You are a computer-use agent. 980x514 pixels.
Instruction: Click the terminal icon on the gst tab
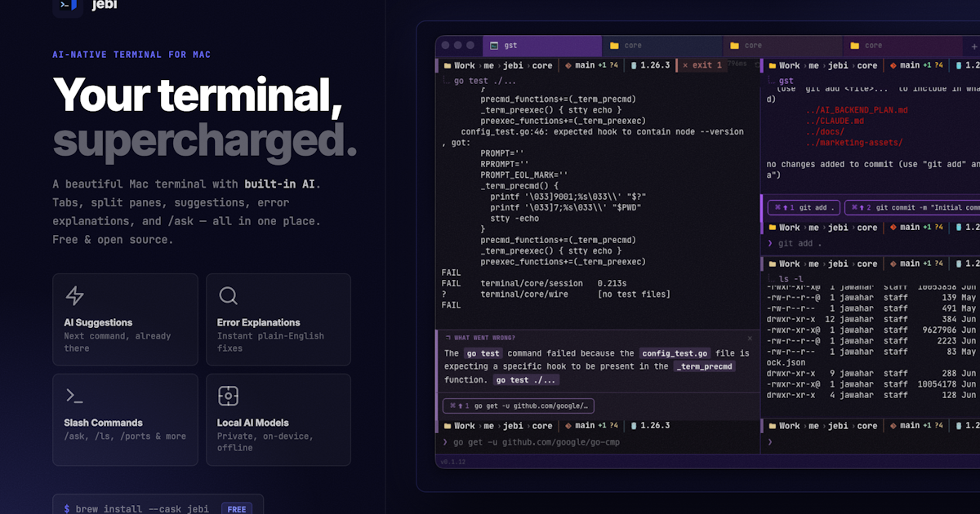pos(493,46)
